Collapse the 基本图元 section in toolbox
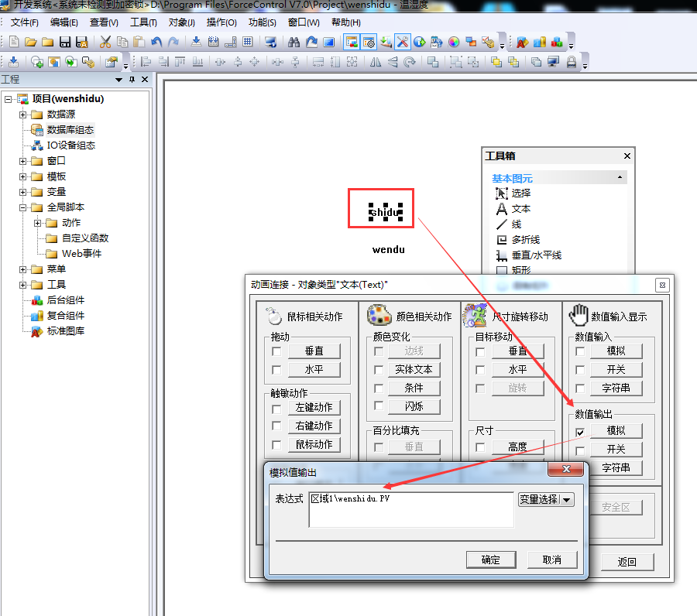 (620, 178)
